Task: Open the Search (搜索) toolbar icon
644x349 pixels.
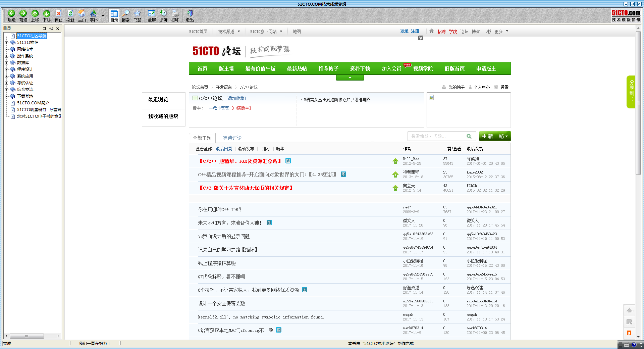Action: 125,15
